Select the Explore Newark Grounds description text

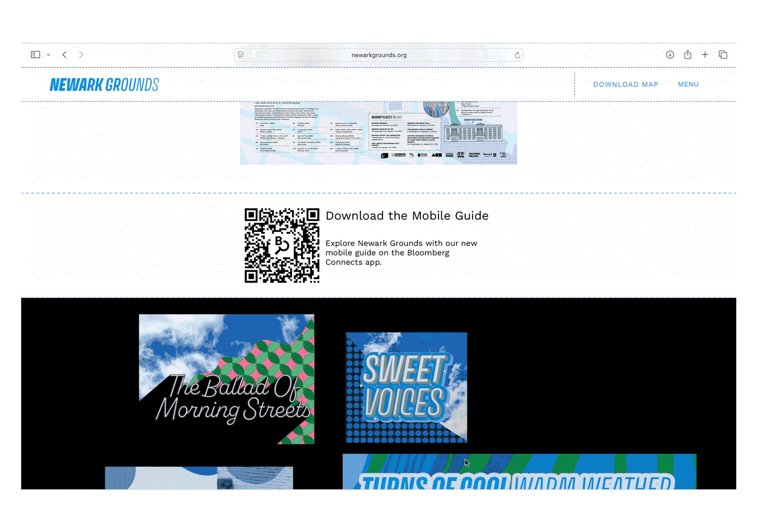(401, 253)
